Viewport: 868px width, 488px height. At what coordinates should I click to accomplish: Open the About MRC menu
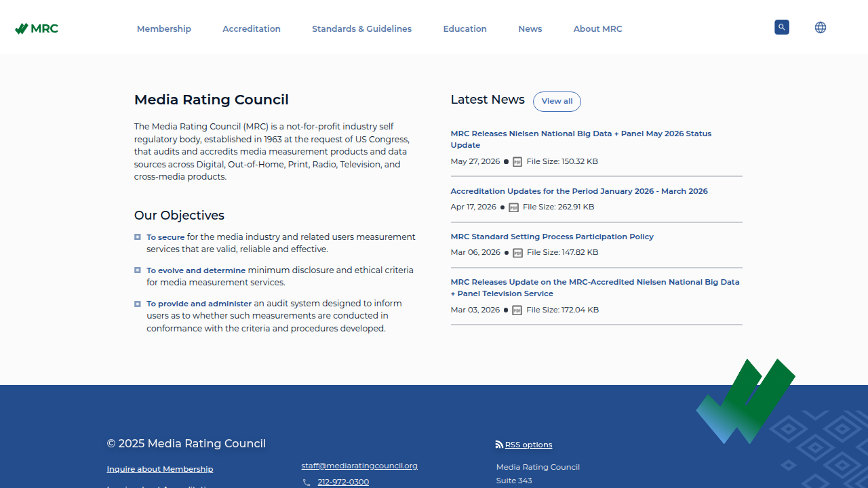click(x=598, y=28)
